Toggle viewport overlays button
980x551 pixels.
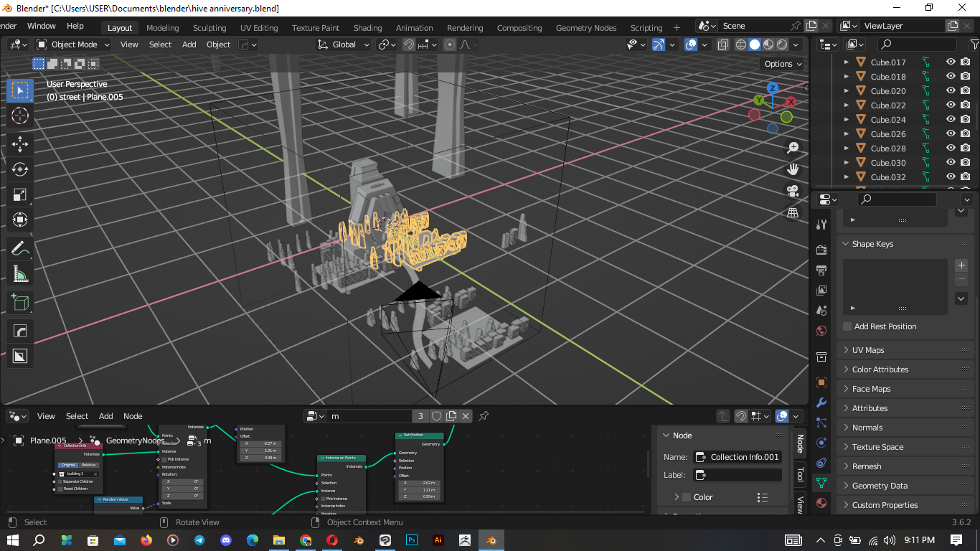point(691,44)
